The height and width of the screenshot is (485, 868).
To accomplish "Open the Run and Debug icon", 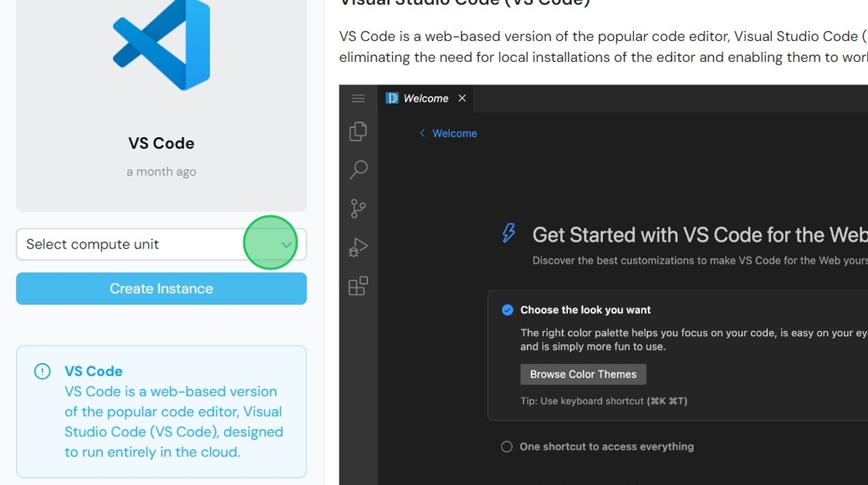I will pos(358,247).
